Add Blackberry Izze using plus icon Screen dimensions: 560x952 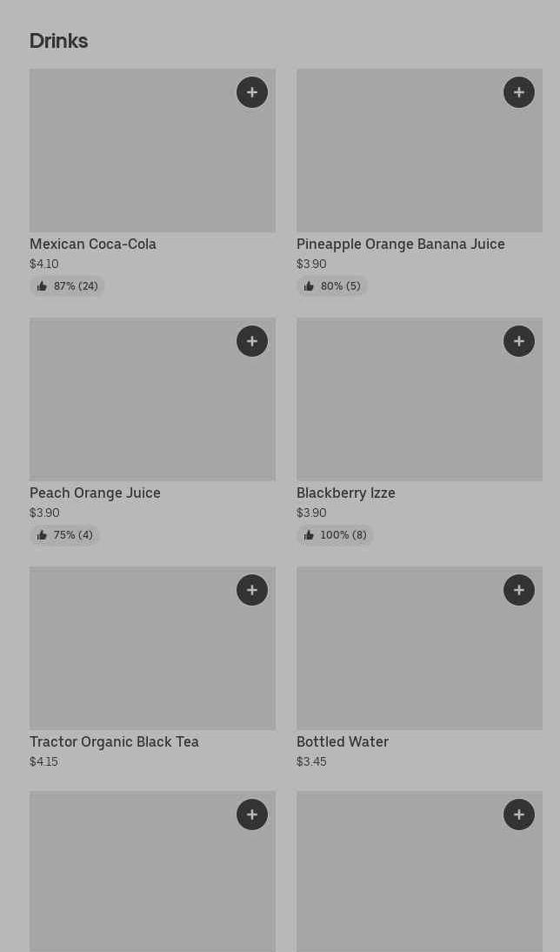point(519,341)
